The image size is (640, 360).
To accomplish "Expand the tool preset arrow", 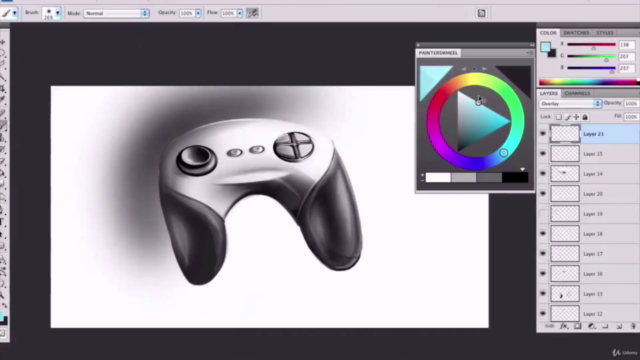I will [15, 13].
